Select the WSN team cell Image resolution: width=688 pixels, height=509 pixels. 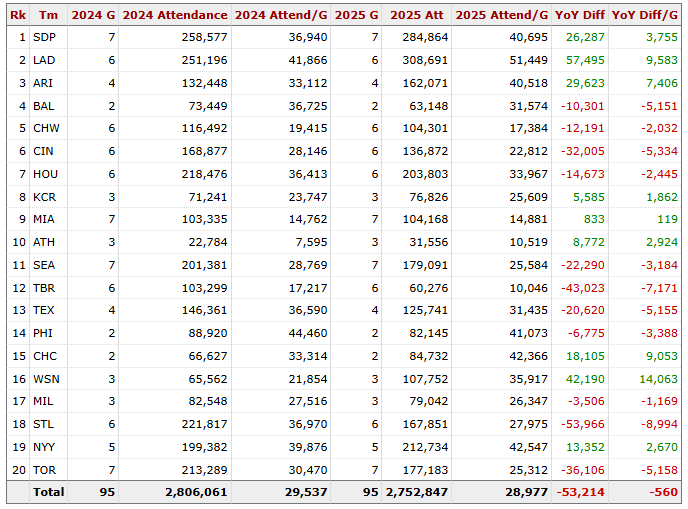[45, 379]
